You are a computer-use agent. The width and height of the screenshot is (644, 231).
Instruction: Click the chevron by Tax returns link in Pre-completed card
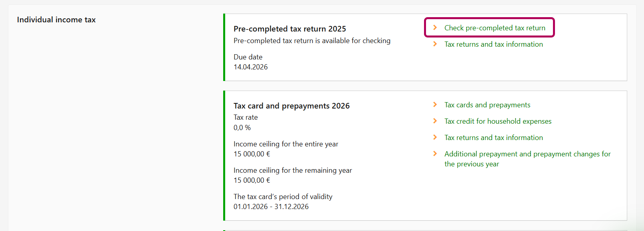(x=435, y=44)
